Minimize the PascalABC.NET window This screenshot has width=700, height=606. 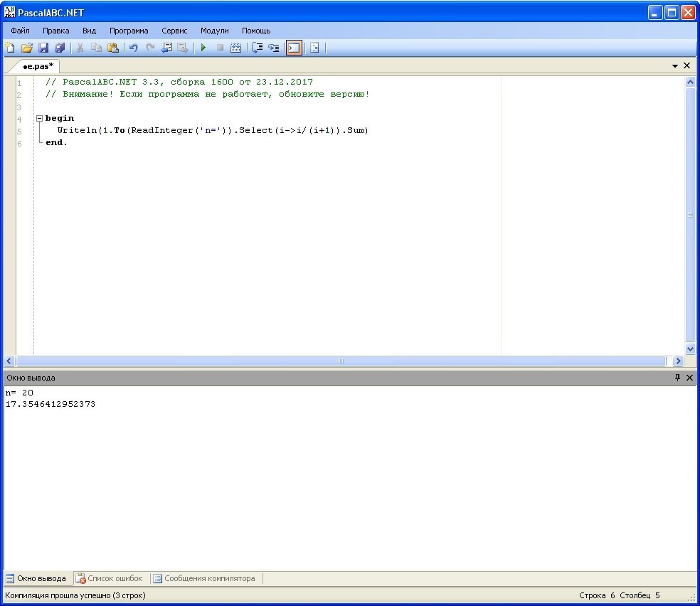pyautogui.click(x=655, y=13)
